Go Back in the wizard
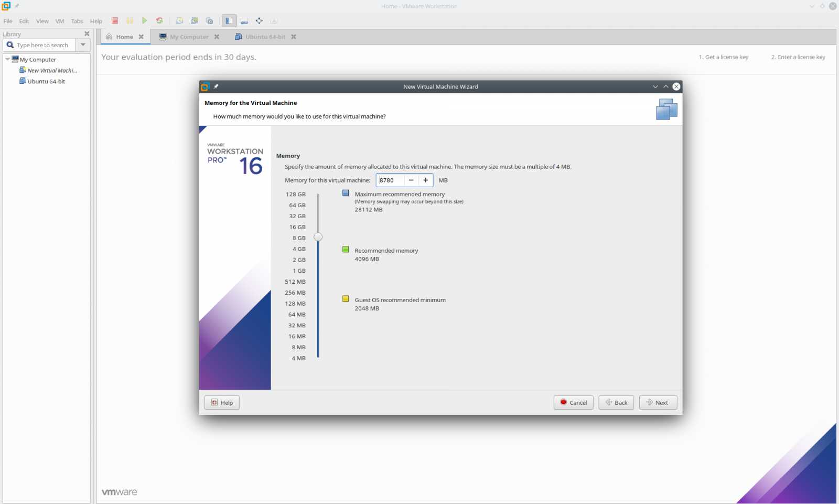Viewport: 839px width, 504px height. 616,402
